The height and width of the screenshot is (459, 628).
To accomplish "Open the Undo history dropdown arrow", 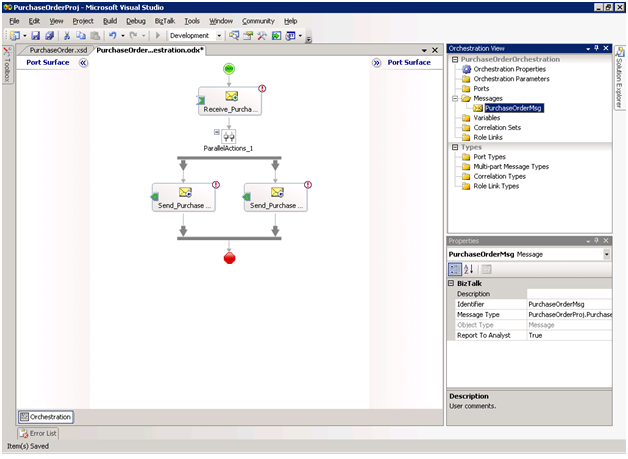I will [123, 36].
